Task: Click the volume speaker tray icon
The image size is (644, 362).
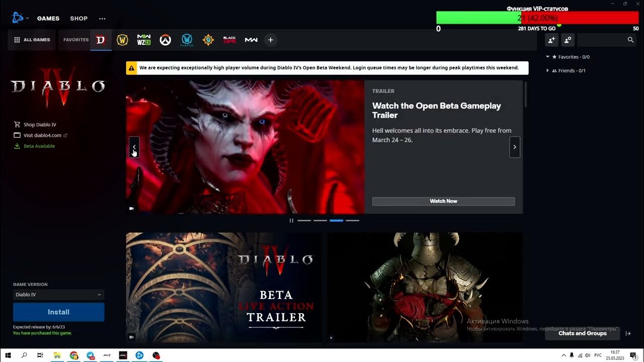Action: (x=588, y=355)
